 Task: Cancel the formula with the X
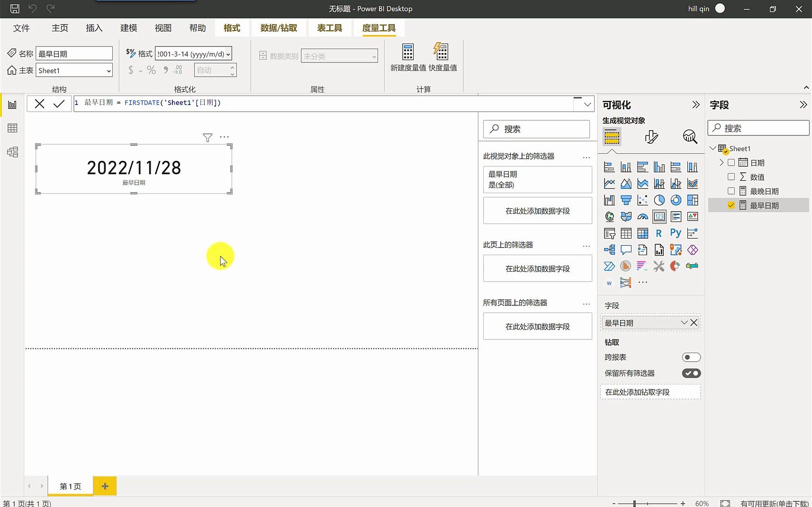[39, 104]
